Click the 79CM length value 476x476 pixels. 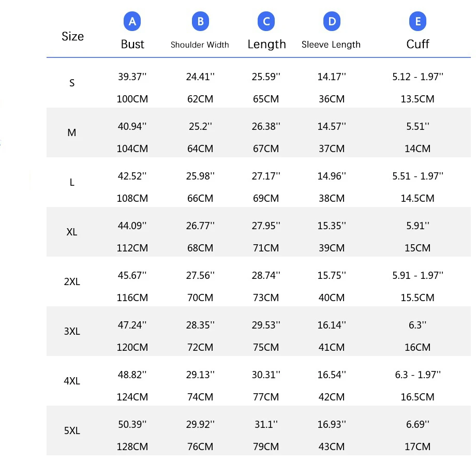(266, 447)
